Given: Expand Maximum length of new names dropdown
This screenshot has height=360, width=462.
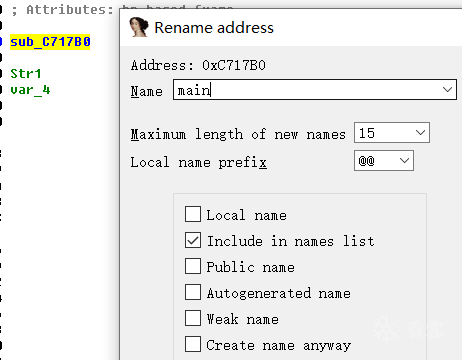Looking at the screenshot, I should click(421, 132).
